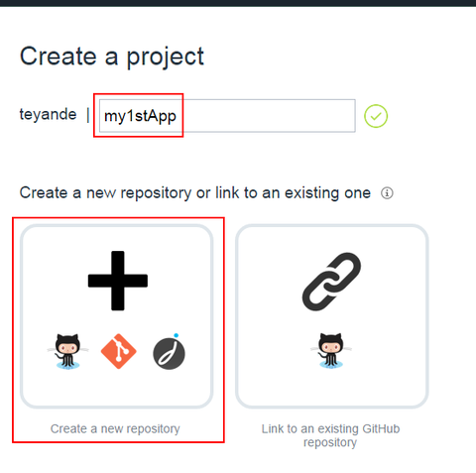Click the dark header bar at top

[238, 3]
